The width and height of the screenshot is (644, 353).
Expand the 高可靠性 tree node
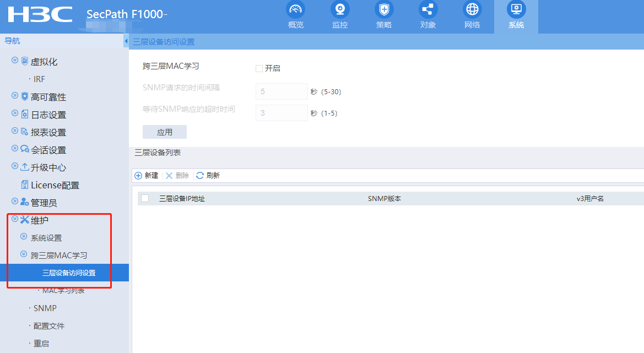15,96
